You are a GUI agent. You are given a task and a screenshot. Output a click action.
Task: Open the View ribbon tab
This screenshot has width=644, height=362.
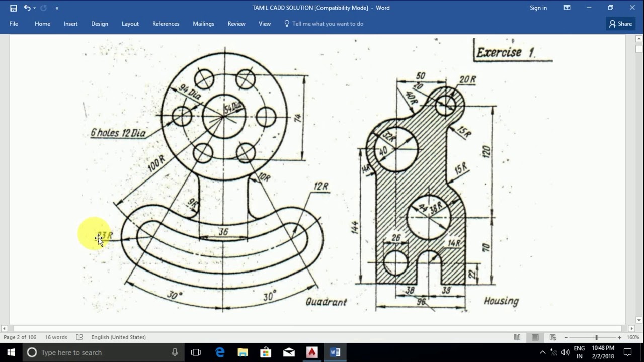[x=265, y=24]
